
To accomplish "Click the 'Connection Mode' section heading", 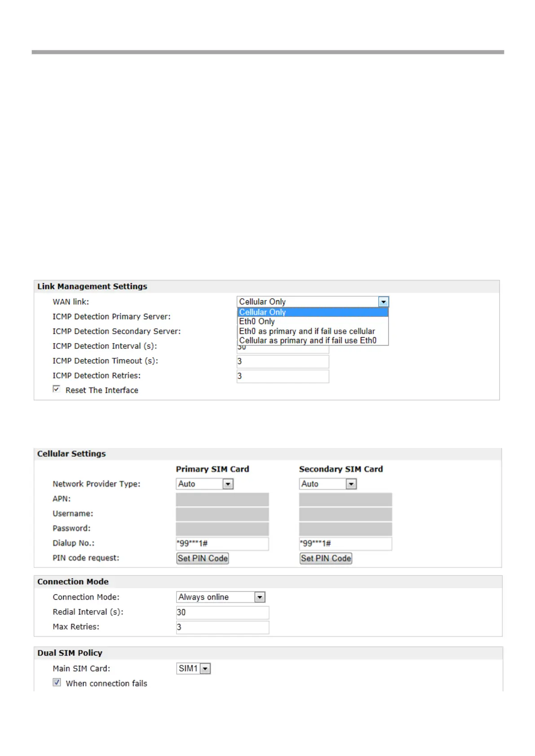I will 73,582.
